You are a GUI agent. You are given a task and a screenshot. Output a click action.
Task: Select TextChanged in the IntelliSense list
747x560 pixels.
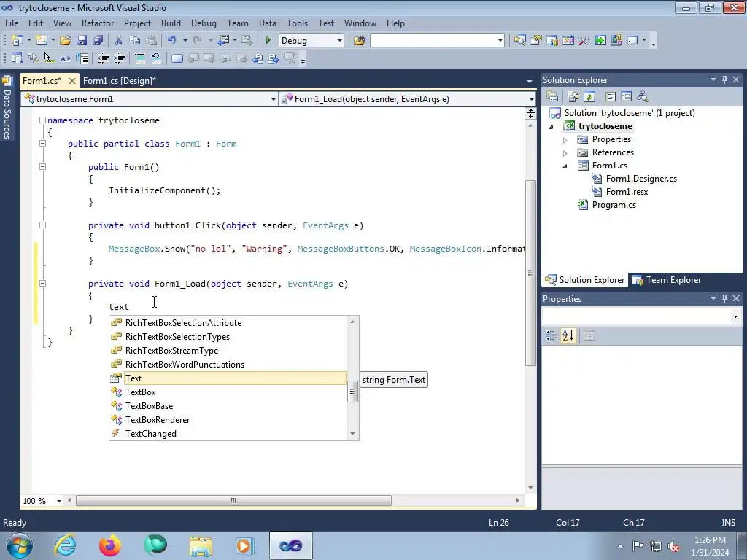(x=228, y=433)
